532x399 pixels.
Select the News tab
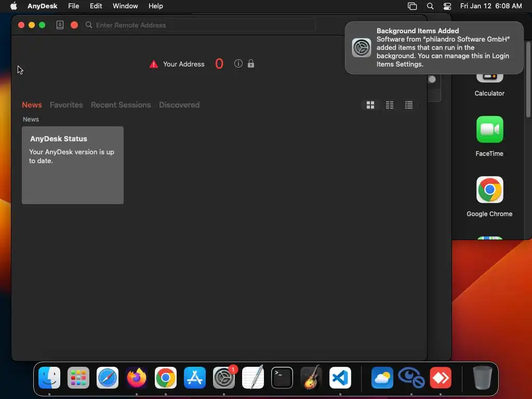click(32, 105)
